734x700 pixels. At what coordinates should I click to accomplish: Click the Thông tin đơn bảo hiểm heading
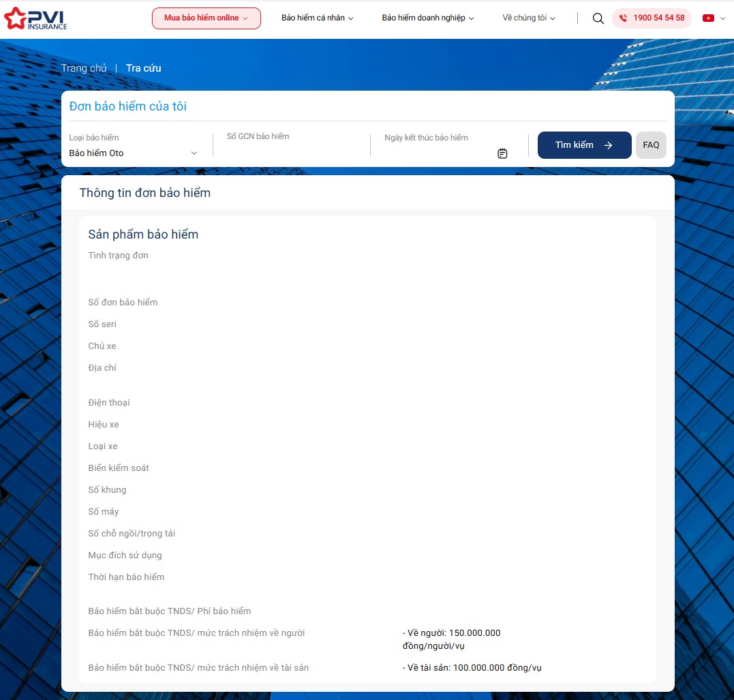point(144,193)
